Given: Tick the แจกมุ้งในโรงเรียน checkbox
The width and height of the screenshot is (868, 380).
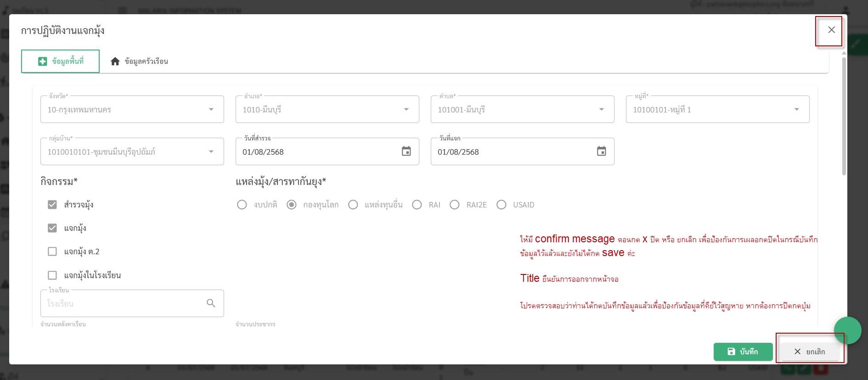Looking at the screenshot, I should 52,275.
